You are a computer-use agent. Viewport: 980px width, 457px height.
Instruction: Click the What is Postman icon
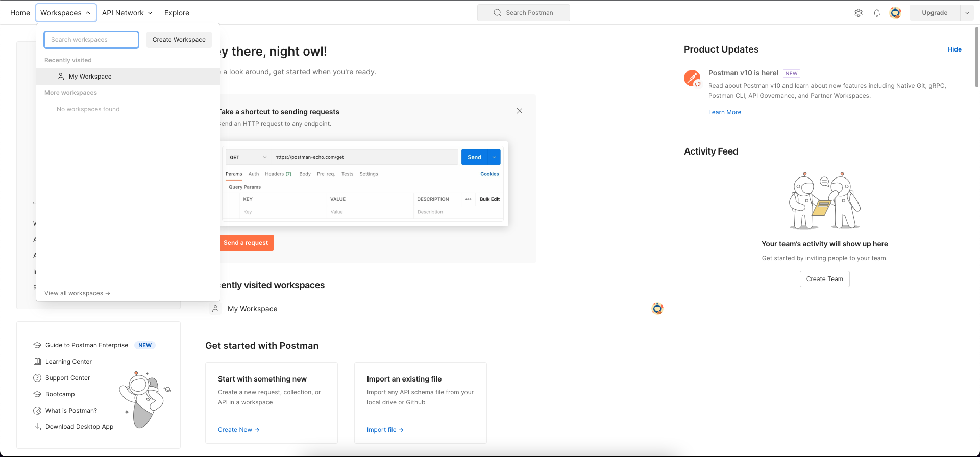coord(37,411)
